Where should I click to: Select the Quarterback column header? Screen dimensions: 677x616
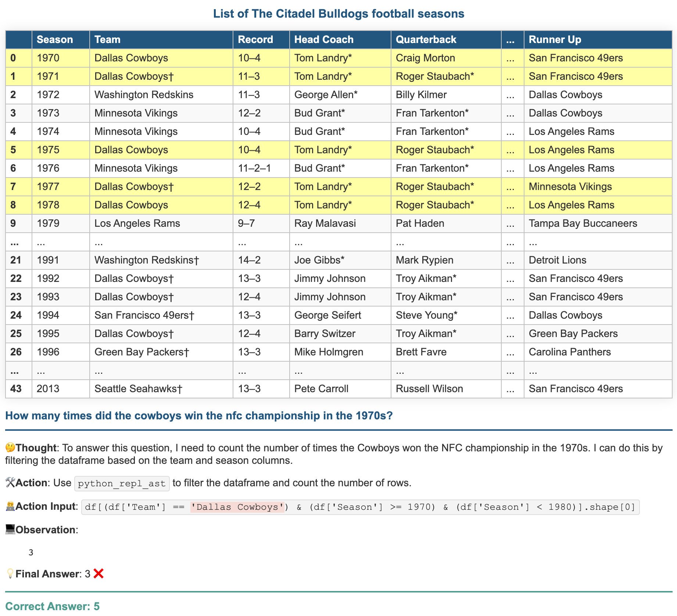(446, 40)
